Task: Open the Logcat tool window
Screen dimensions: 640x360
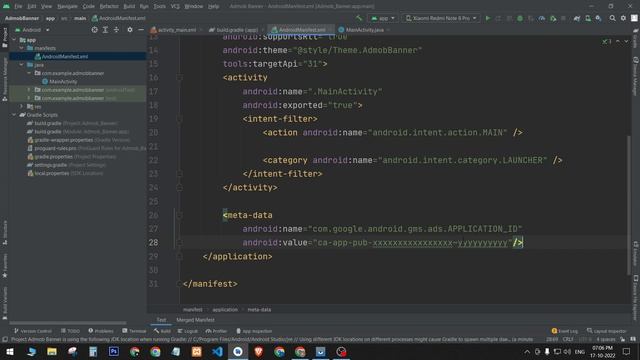Action: [187, 331]
